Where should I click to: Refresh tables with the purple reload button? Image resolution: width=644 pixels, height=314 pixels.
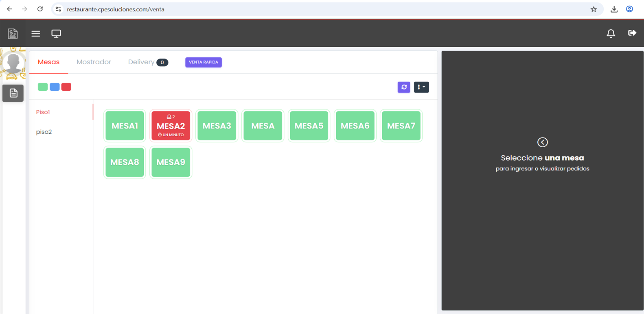coord(404,87)
